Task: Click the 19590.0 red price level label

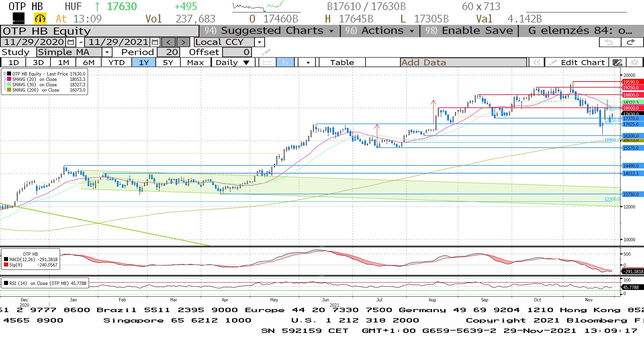Action: (633, 82)
